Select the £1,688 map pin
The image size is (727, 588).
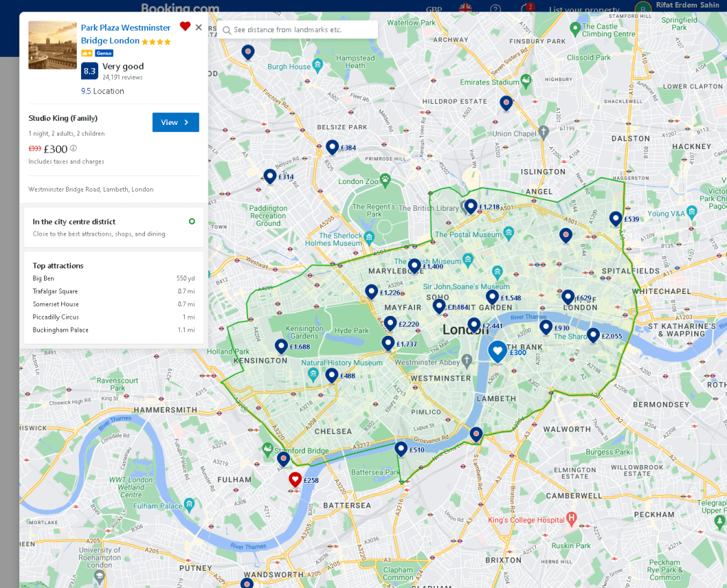pyautogui.click(x=281, y=347)
